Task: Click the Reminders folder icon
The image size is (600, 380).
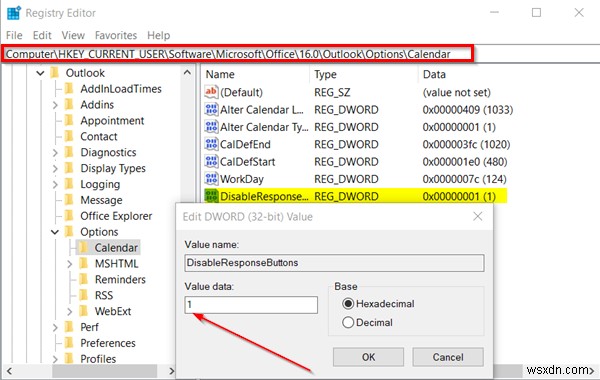Action: [x=84, y=279]
